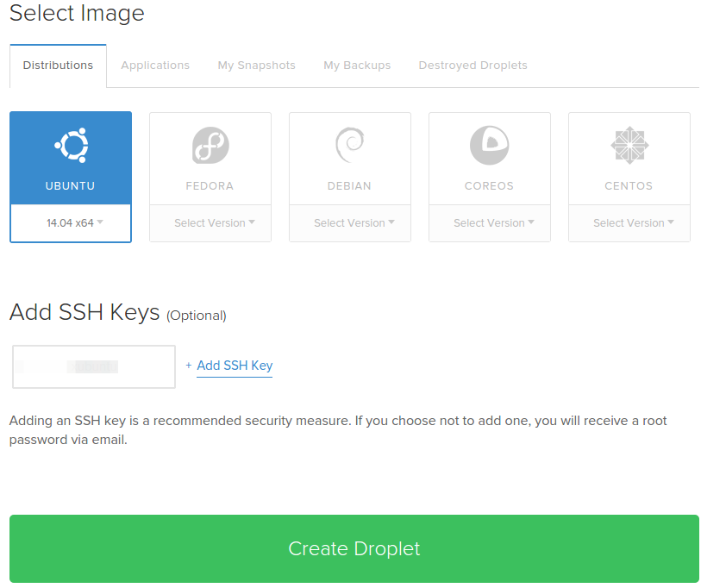This screenshot has width=726, height=588.
Task: Open Ubuntu 14.04 x64 version dropdown
Action: (71, 223)
